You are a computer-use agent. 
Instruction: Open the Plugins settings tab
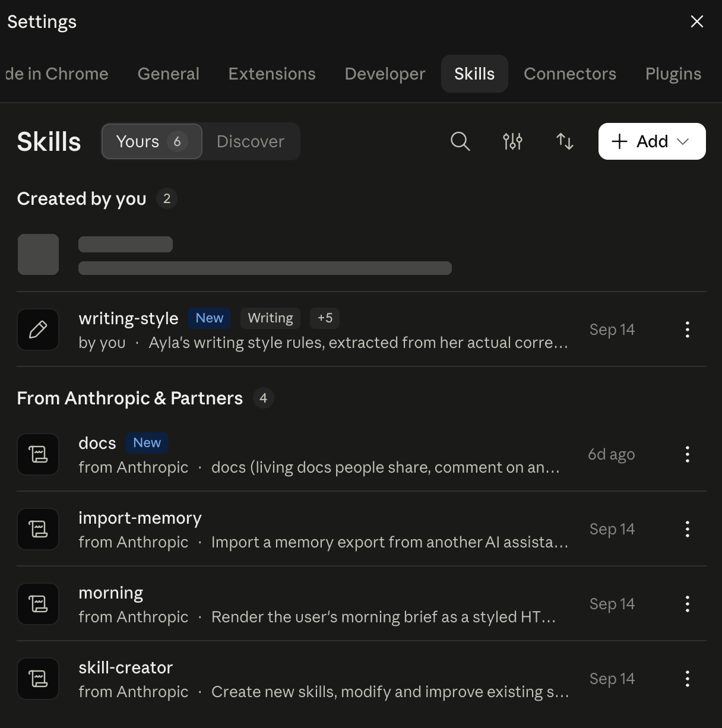point(673,74)
